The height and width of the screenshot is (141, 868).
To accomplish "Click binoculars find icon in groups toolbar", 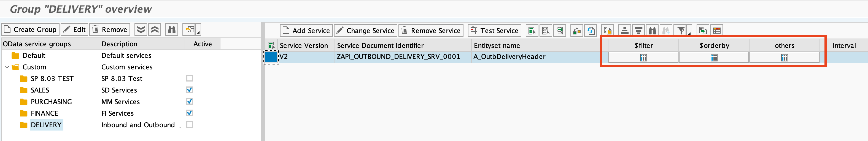I will point(172,30).
